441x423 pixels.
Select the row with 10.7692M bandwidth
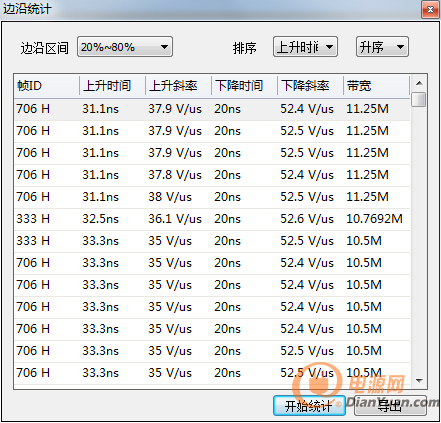tap(212, 219)
